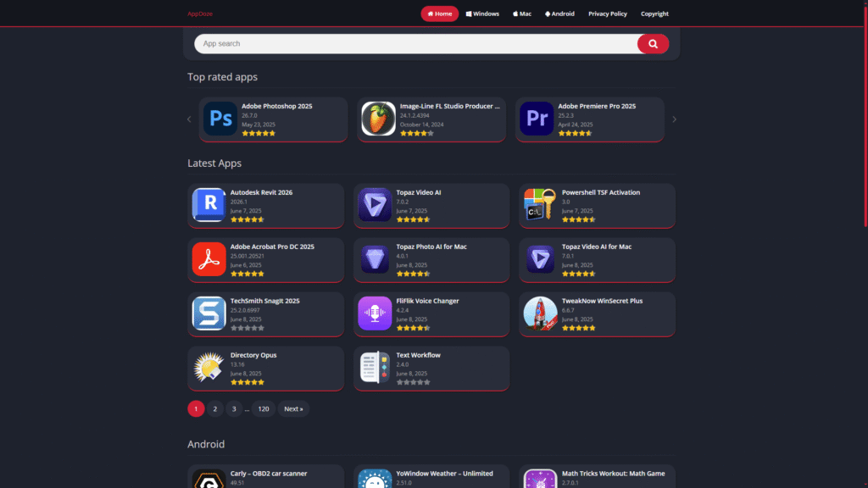Click the TechSmith SnagIt 2025 star rating
The image size is (868, 488).
coord(247,328)
